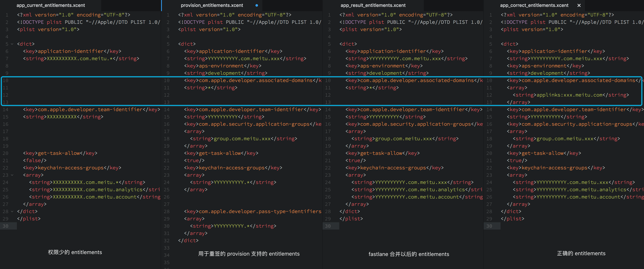Collapse the array fold arrow on line 23
This screenshot has width=644, height=269.
click(12, 175)
